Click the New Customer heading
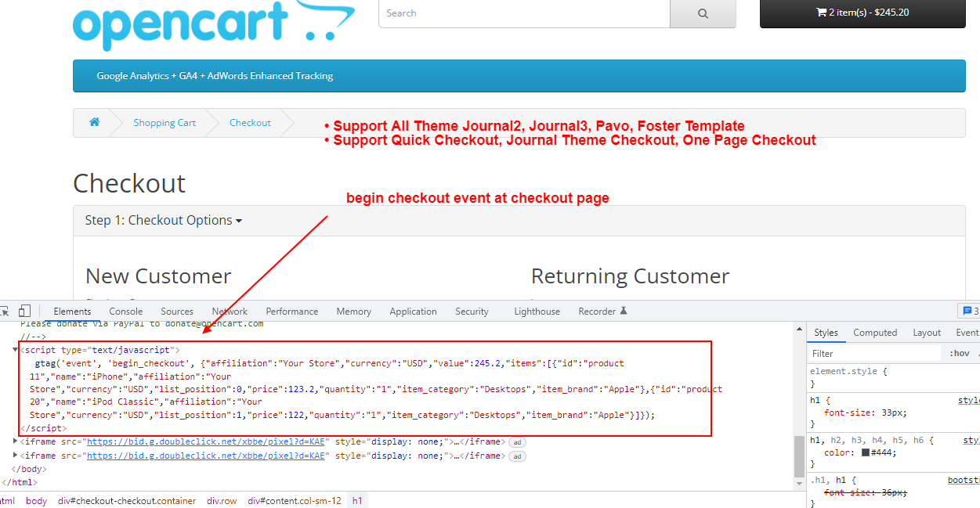This screenshot has width=980, height=508. pos(158,276)
